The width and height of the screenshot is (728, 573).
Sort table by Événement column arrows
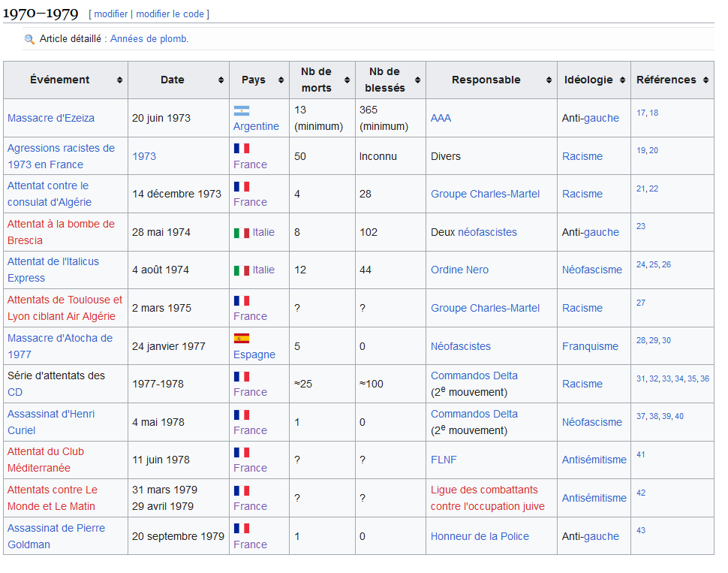point(119,80)
